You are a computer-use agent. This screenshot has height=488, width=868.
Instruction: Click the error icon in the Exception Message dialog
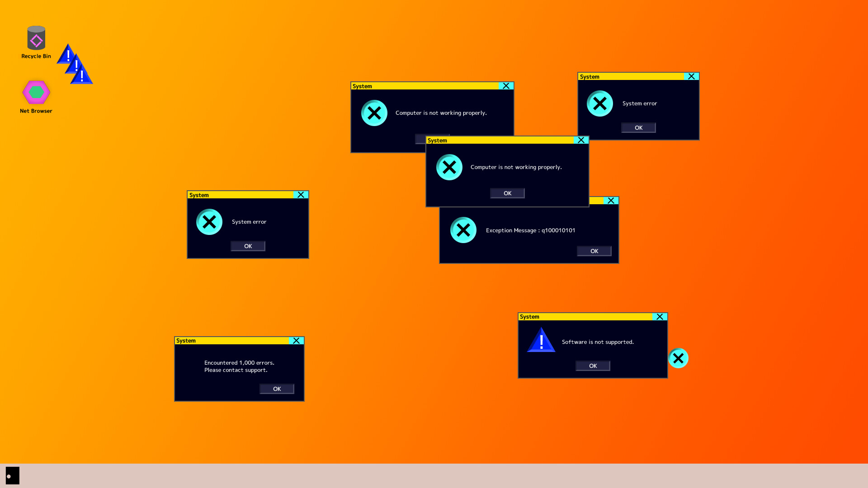463,230
